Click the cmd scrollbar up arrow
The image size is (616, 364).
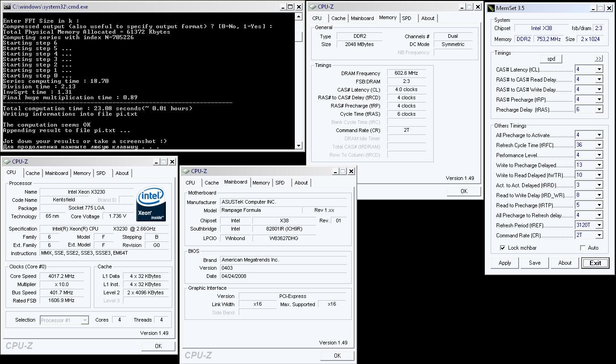point(298,16)
